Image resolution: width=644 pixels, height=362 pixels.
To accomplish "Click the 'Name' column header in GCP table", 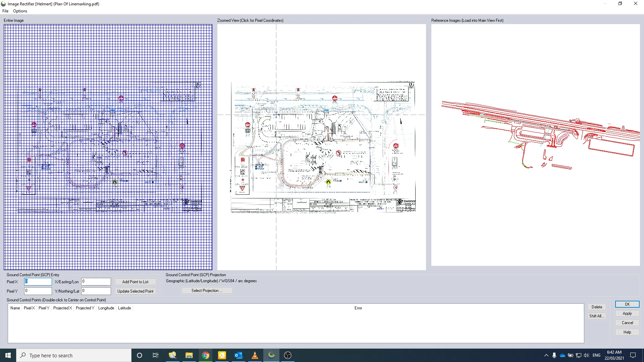I will [15, 308].
